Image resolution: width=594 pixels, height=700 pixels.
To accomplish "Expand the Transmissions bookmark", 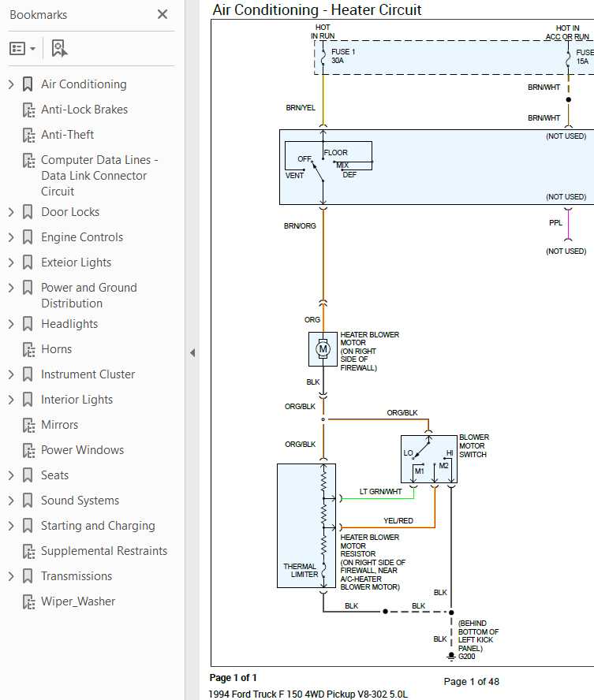I will (x=11, y=576).
